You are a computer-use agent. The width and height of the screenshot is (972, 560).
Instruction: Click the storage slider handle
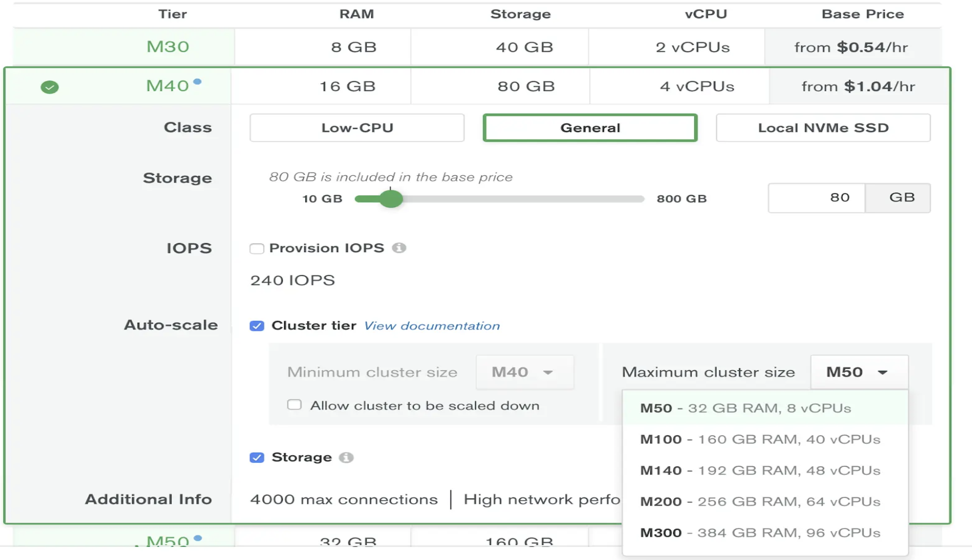389,199
